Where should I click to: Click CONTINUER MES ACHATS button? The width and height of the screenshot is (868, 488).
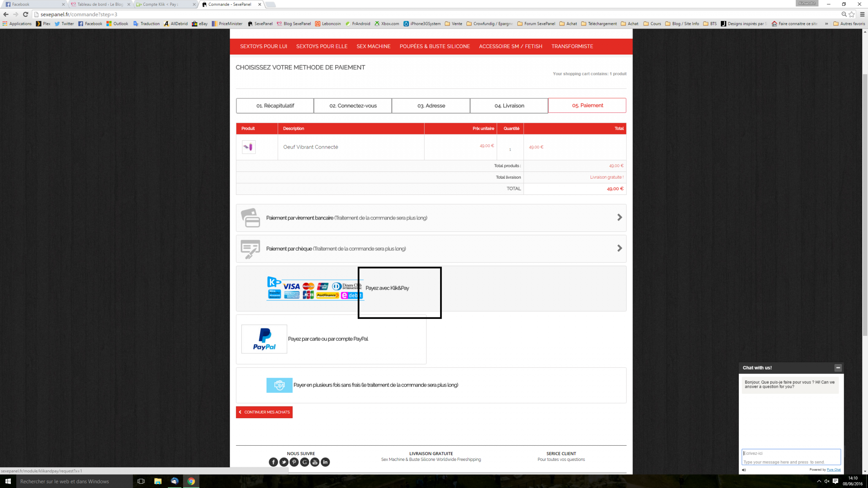point(264,412)
